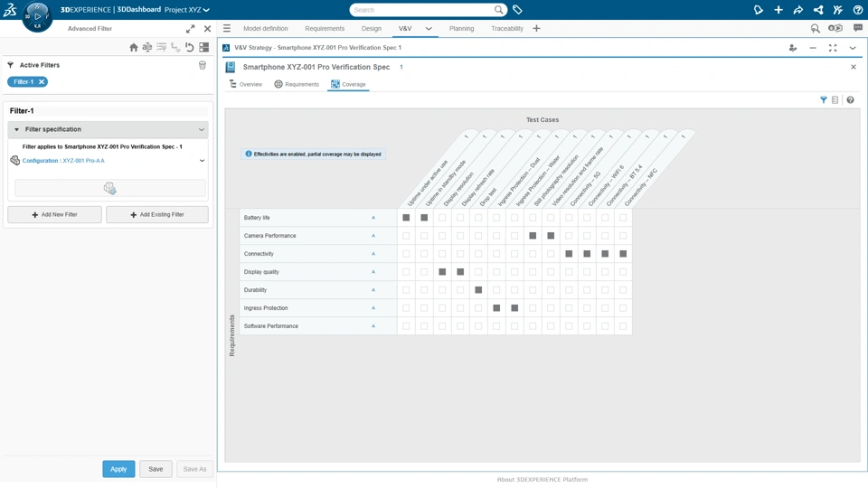Screen dimensions: 868x488
Task: Toggle Display quality vs Display resolution cell
Action: click(x=442, y=272)
